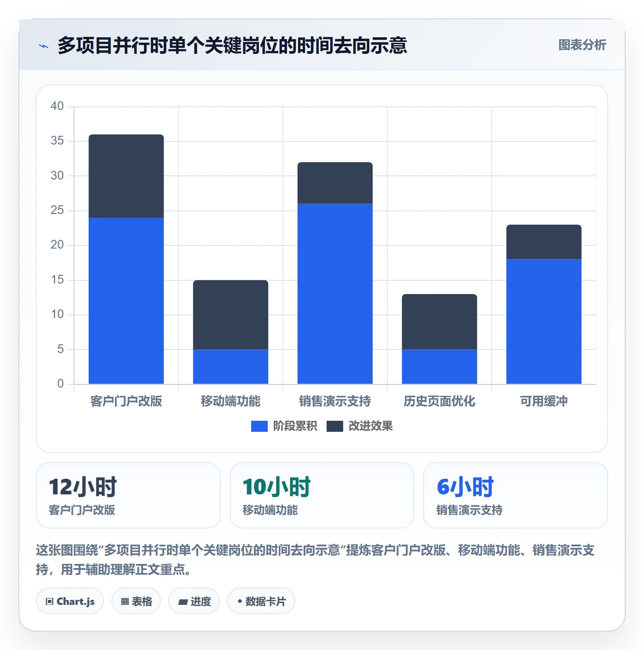Image resolution: width=644 pixels, height=650 pixels.
Task: Toggle the 阶段累积 legend blue swatch
Action: [x=259, y=426]
